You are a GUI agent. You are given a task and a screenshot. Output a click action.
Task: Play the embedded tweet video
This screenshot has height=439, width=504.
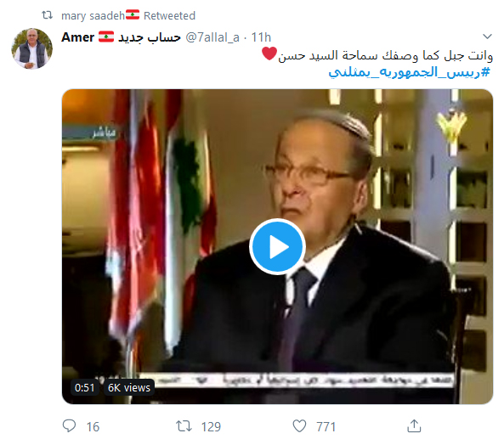277,246
